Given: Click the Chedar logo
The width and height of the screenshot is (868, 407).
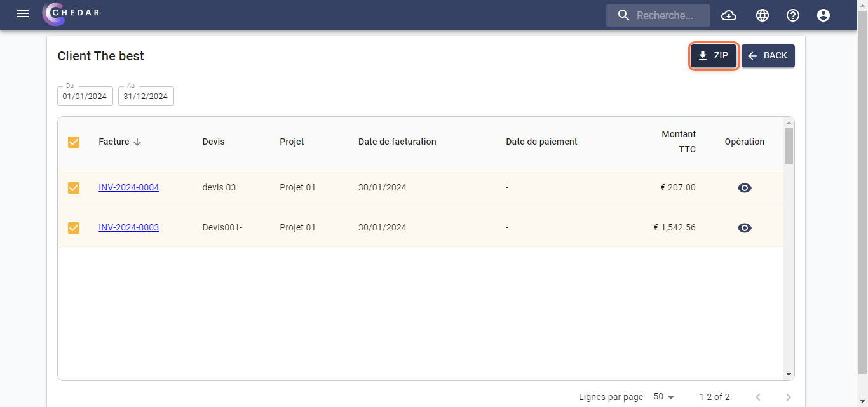Looking at the screenshot, I should click(x=71, y=14).
